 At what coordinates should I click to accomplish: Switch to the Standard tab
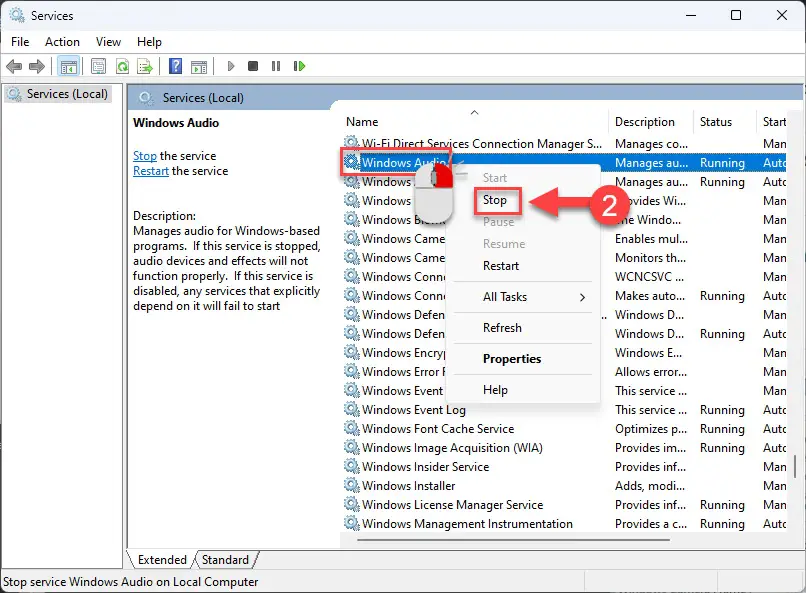[x=226, y=560]
